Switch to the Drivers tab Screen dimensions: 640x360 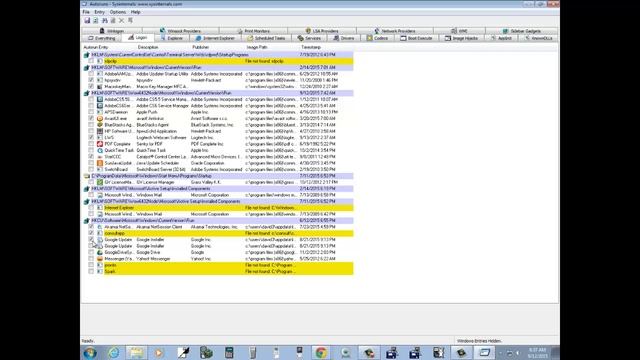pyautogui.click(x=344, y=38)
